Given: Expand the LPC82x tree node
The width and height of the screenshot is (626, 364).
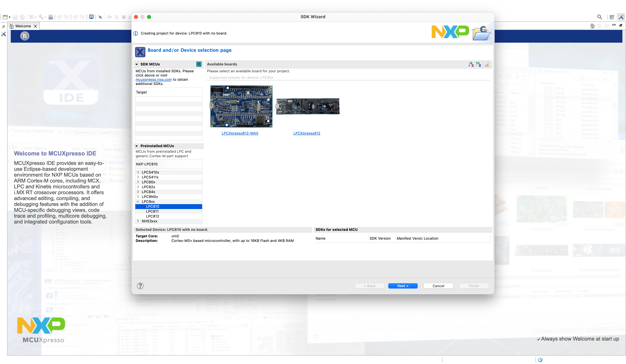Looking at the screenshot, I should [138, 187].
